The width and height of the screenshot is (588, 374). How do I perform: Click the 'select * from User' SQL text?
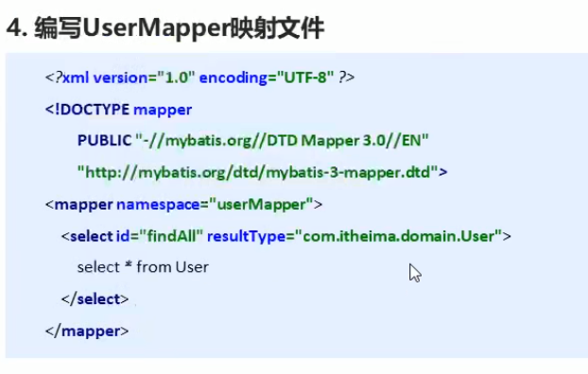click(x=143, y=267)
